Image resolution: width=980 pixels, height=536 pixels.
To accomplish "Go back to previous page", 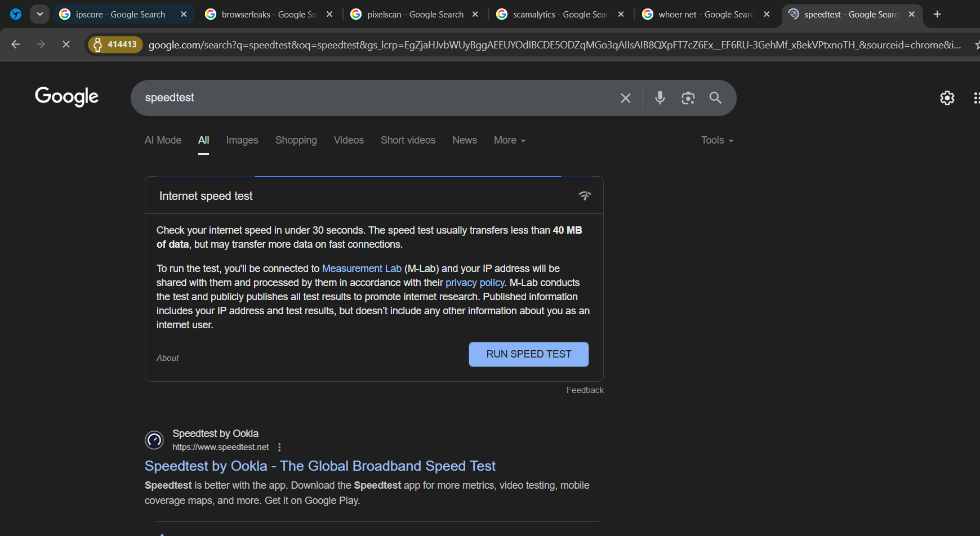I will pyautogui.click(x=16, y=44).
